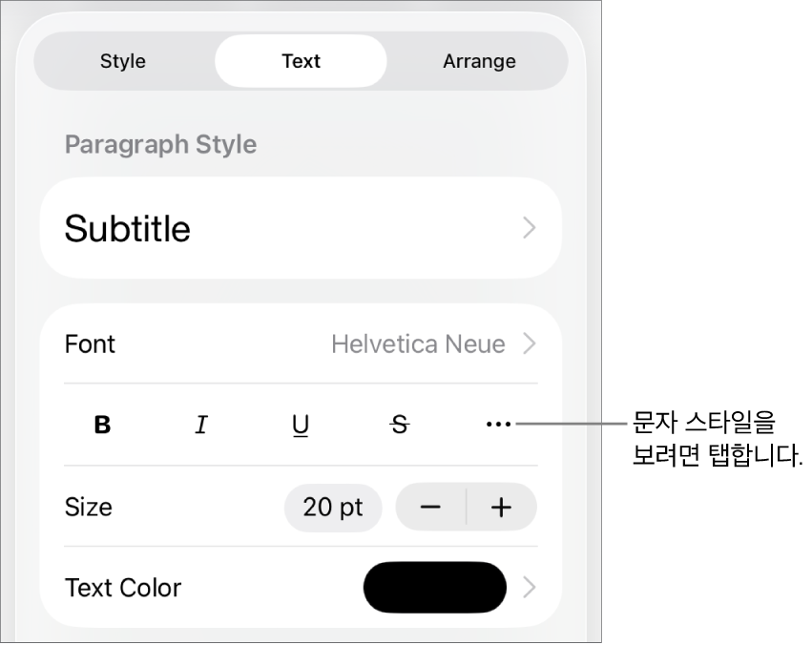Underline text with the U icon
The height and width of the screenshot is (645, 812).
[301, 426]
